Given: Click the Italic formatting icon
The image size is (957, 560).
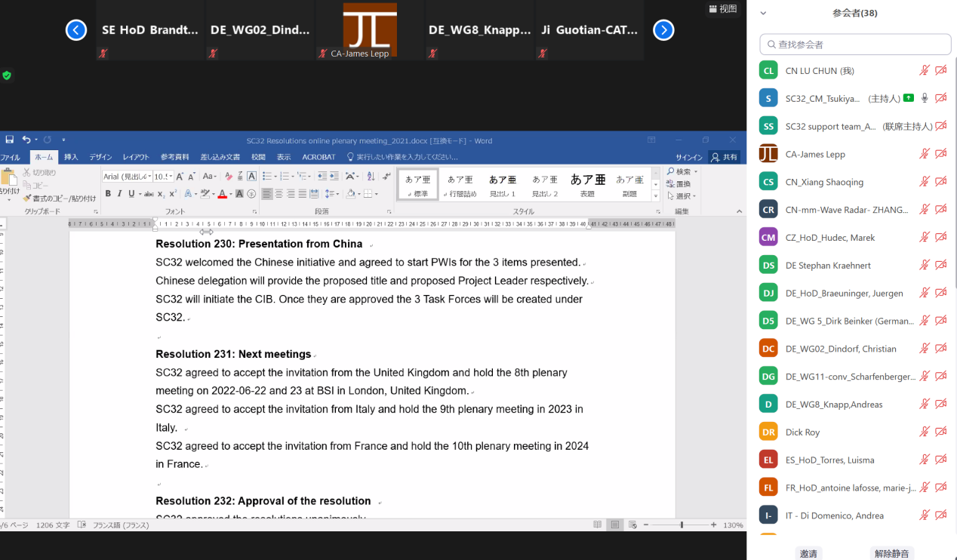Looking at the screenshot, I should pyautogui.click(x=119, y=194).
